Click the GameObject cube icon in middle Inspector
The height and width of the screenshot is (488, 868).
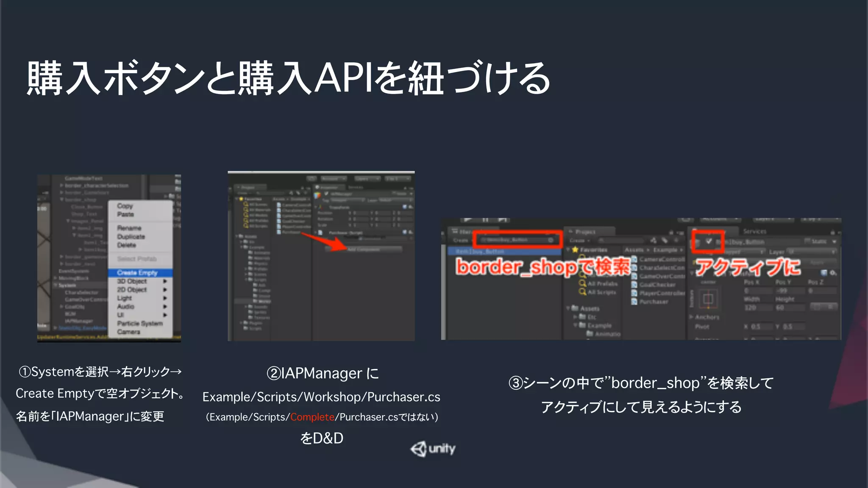[317, 195]
